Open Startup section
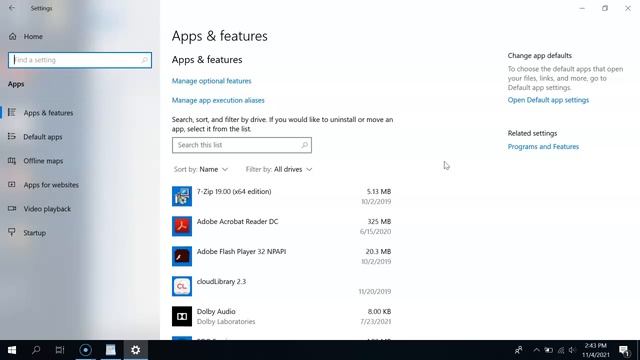 (x=34, y=233)
